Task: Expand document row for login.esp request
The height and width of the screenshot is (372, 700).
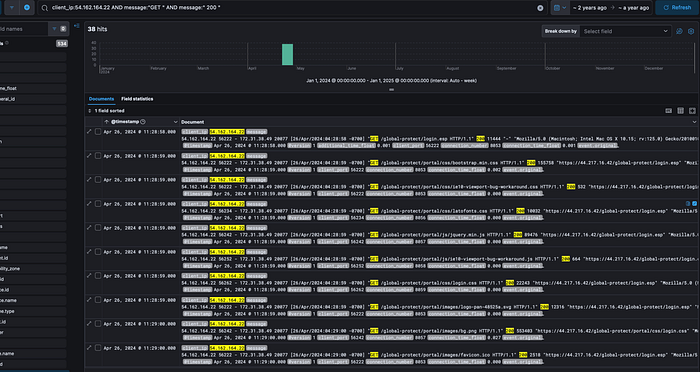Action: point(89,132)
